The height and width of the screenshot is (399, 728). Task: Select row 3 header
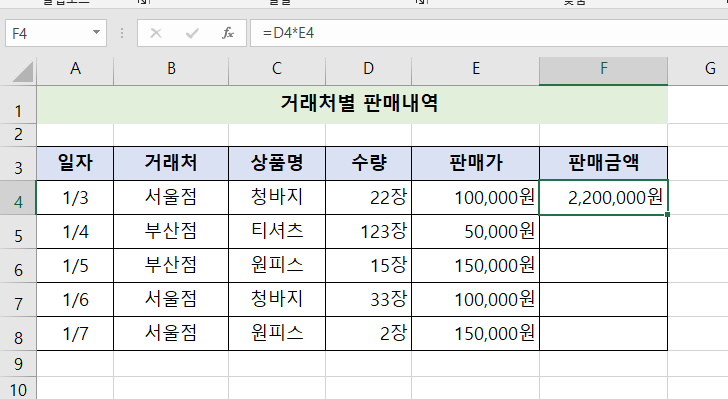click(x=18, y=164)
